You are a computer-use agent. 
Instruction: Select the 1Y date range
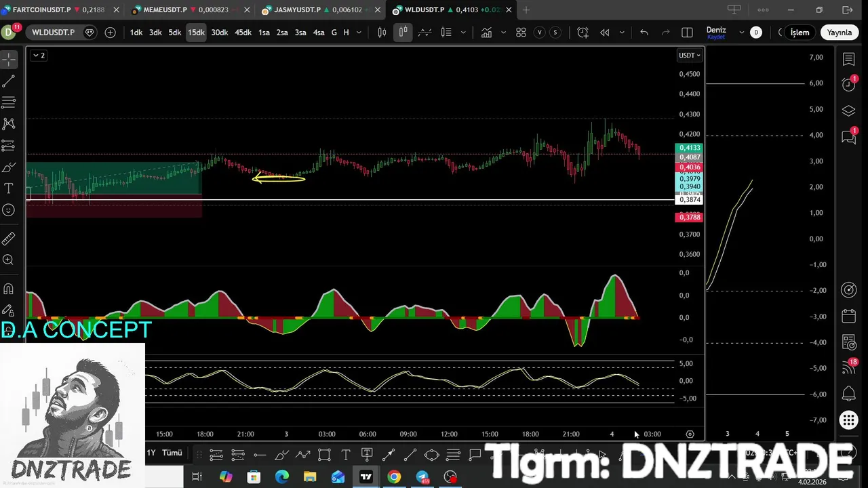tap(151, 453)
